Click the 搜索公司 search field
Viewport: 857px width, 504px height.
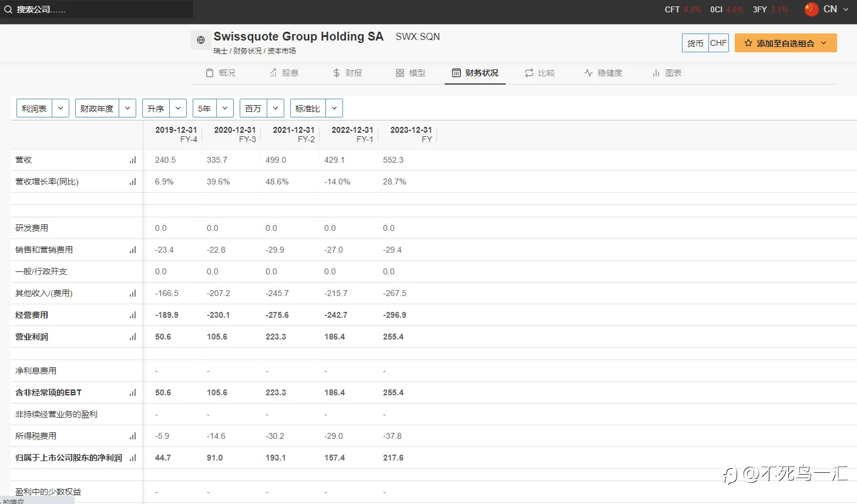point(97,9)
